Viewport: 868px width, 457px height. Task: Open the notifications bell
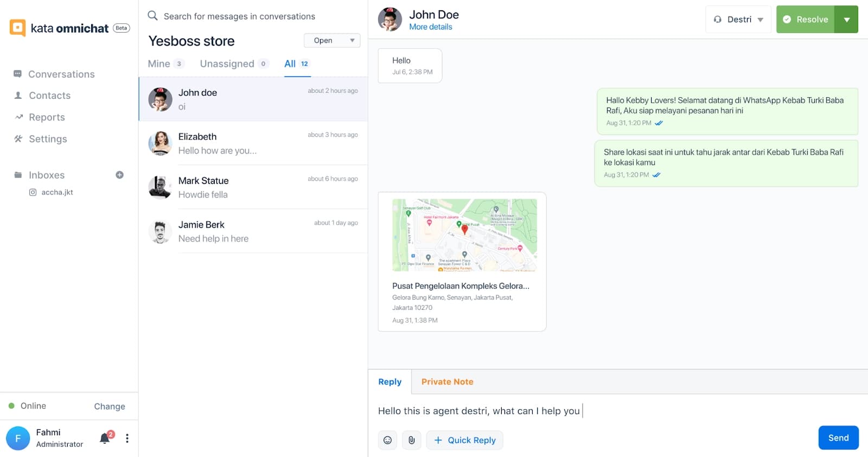(105, 439)
